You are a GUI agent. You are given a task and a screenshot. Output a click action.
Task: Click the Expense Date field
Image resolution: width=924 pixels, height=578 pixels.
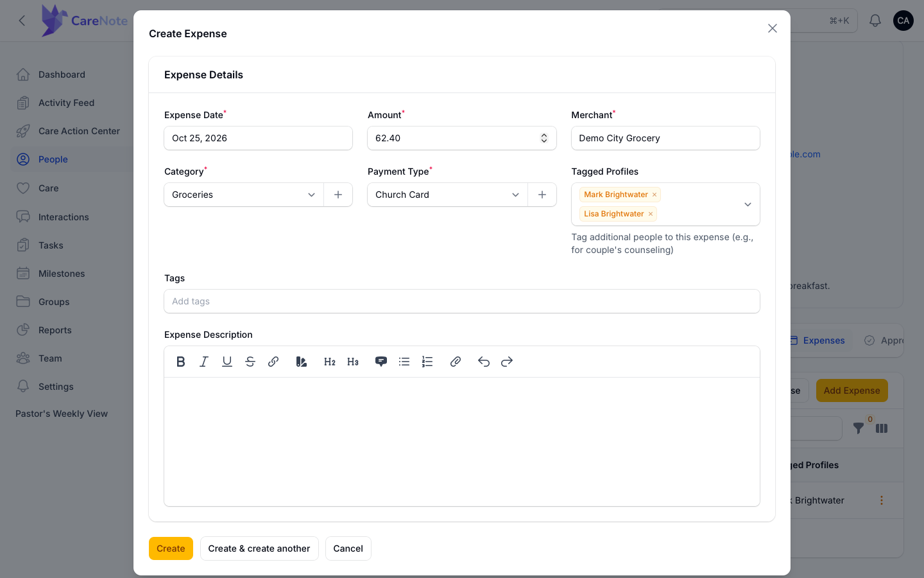pos(258,138)
